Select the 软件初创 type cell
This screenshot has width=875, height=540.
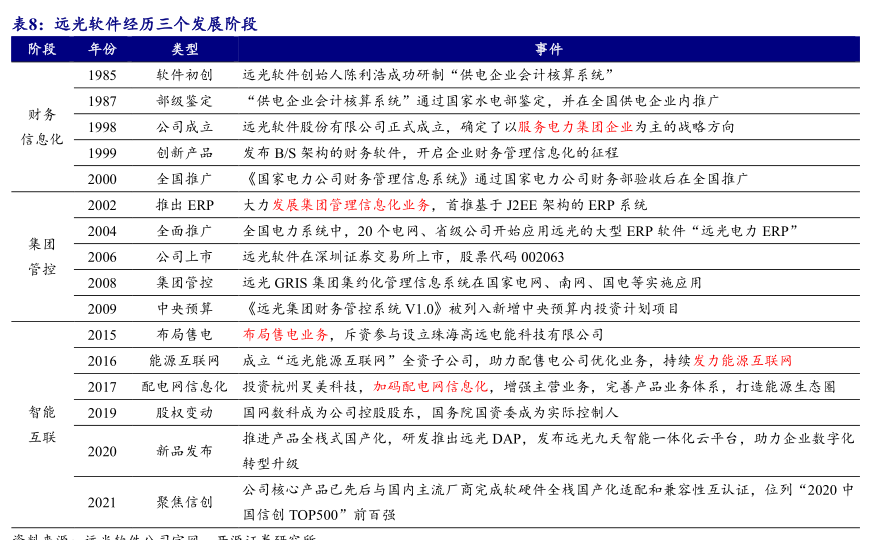(x=185, y=75)
